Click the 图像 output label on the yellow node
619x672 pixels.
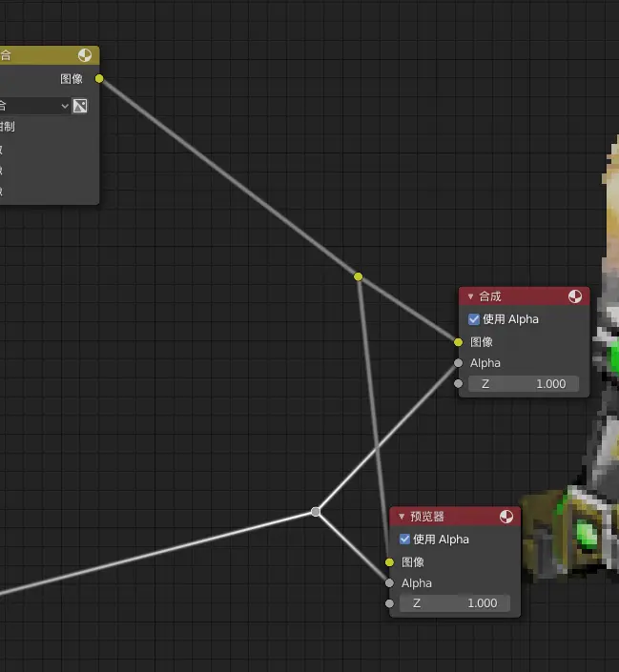tap(72, 79)
